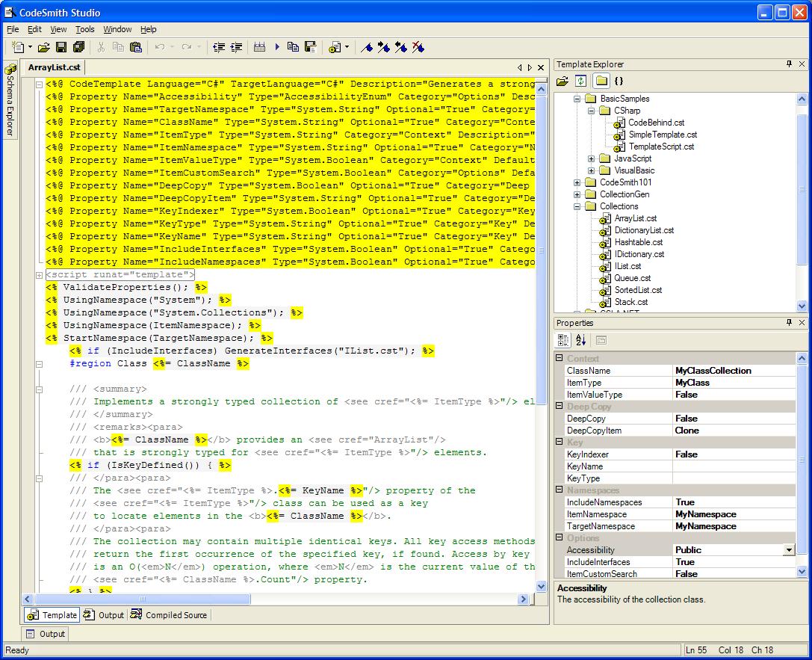
Task: Collapse the BasicSamples folder
Action: click(x=577, y=99)
